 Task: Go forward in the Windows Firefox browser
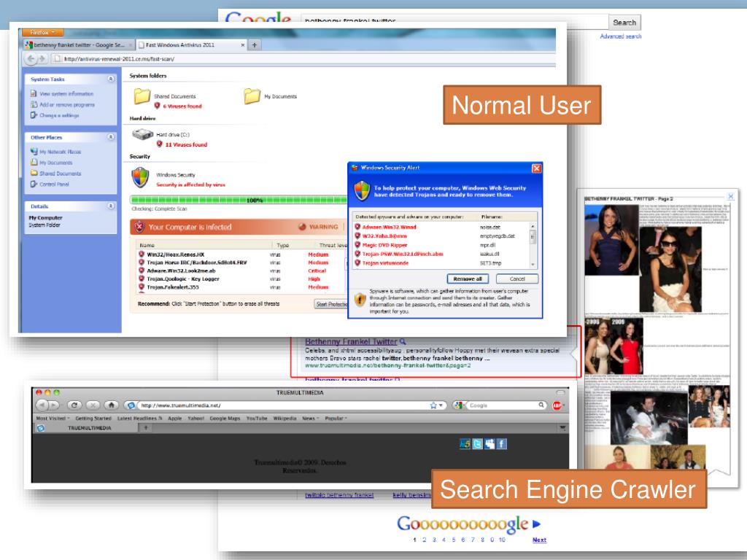(42, 59)
